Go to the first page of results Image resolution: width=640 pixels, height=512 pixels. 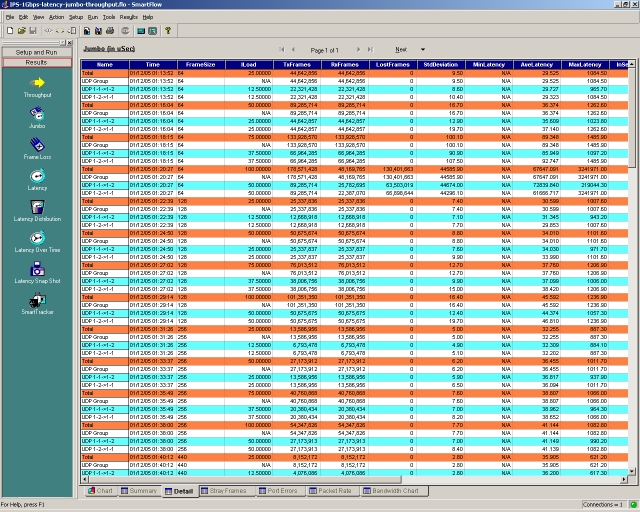point(282,50)
